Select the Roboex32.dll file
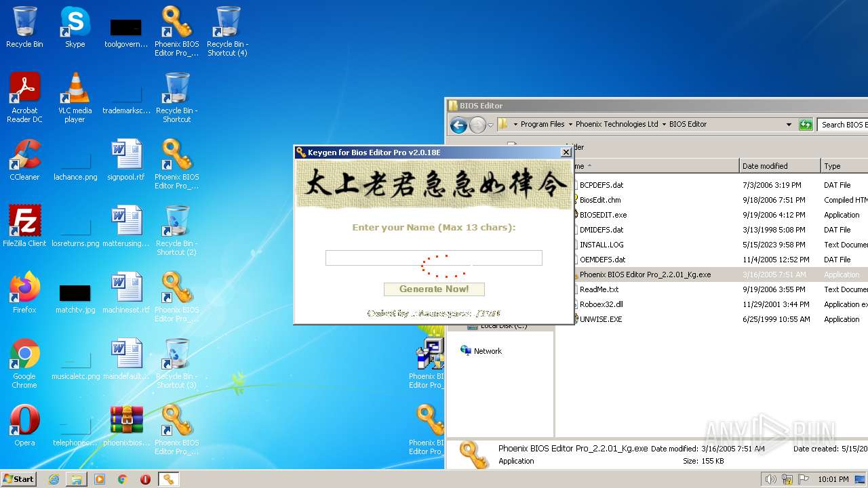This screenshot has height=488, width=868. pos(601,304)
